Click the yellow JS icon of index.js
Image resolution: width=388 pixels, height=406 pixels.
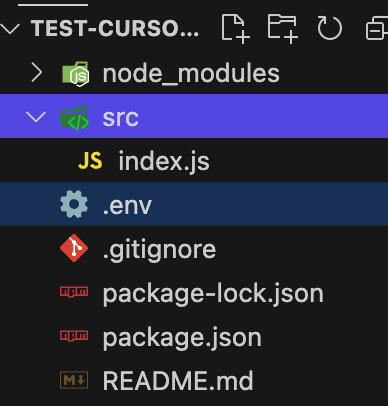coord(90,161)
